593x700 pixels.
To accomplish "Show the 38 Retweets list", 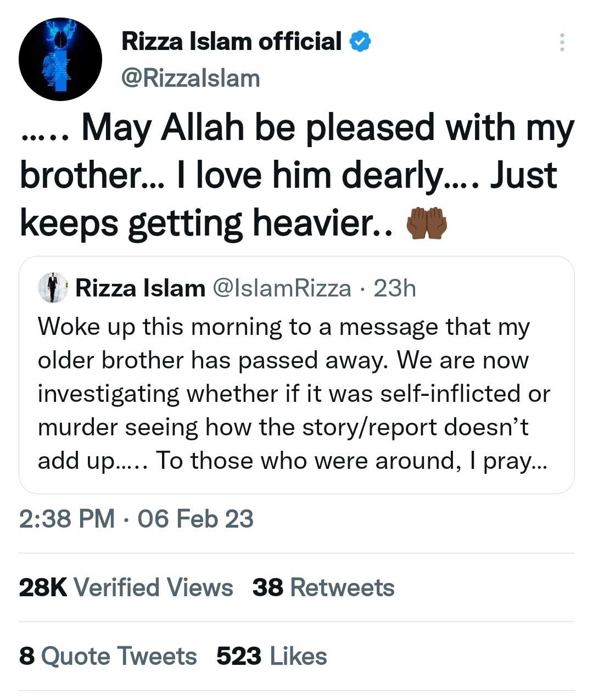I will [323, 587].
